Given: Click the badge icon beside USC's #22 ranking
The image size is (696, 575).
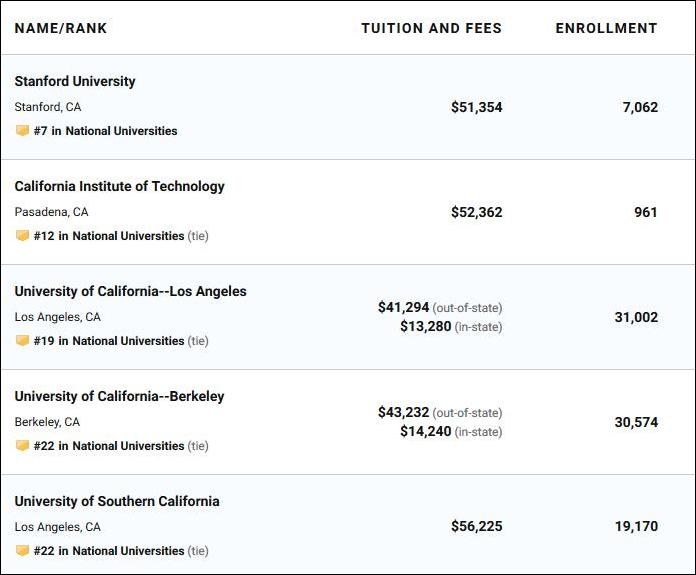Looking at the screenshot, I should coord(22,551).
